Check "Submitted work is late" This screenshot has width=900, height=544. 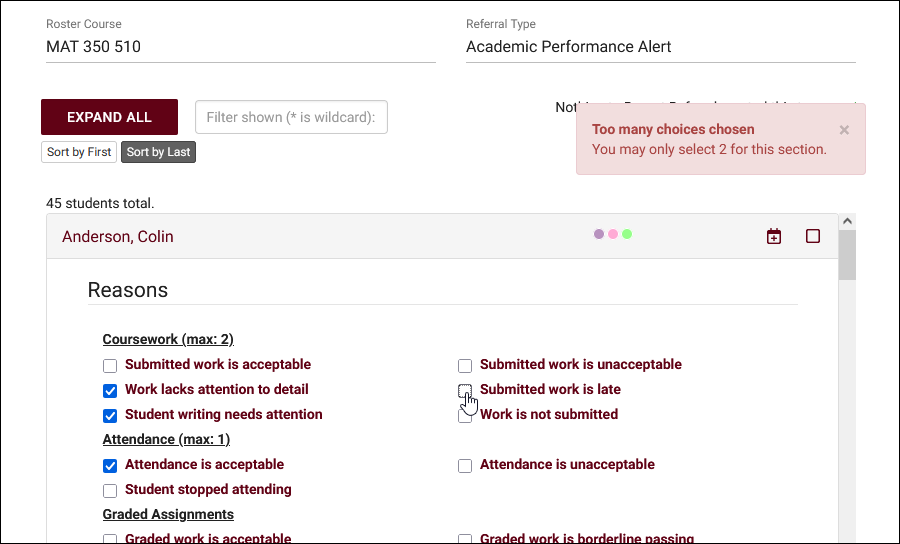click(x=465, y=390)
